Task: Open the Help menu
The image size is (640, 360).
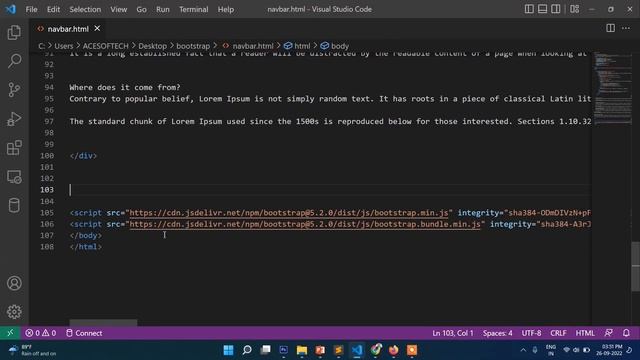Action: click(x=226, y=9)
